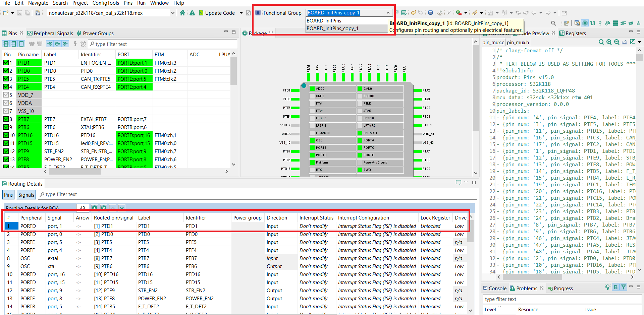Switch to Clocks tool waveform icon
This screenshot has width=644, height=315.
coord(592,23)
